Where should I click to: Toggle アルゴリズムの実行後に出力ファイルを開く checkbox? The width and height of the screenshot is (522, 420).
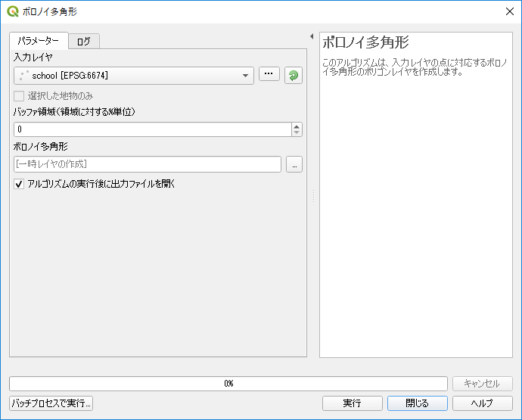pyautogui.click(x=19, y=184)
